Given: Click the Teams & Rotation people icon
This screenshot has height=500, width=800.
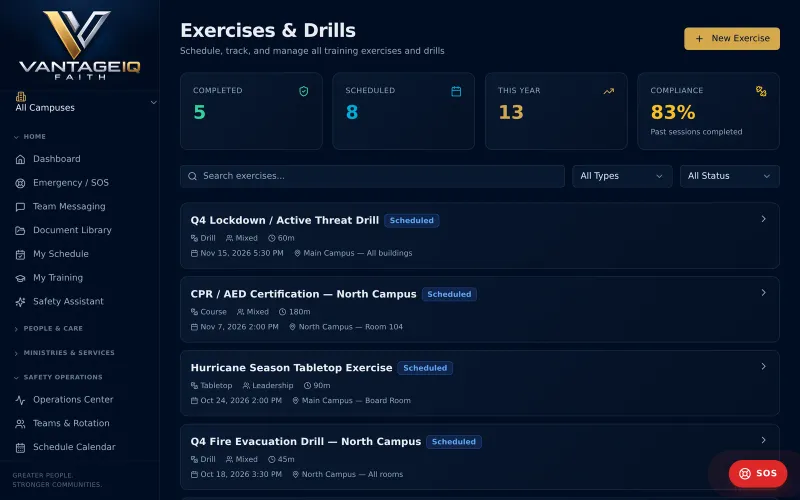Looking at the screenshot, I should click(20, 423).
